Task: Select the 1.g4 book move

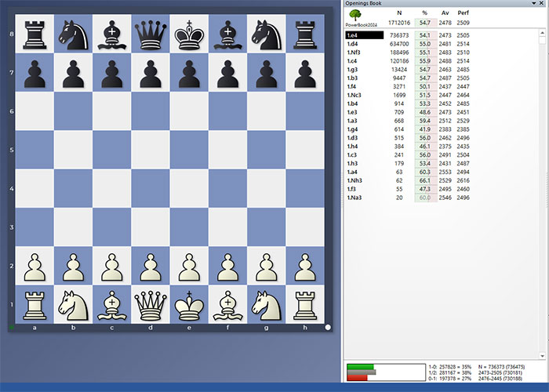Action: (x=352, y=129)
